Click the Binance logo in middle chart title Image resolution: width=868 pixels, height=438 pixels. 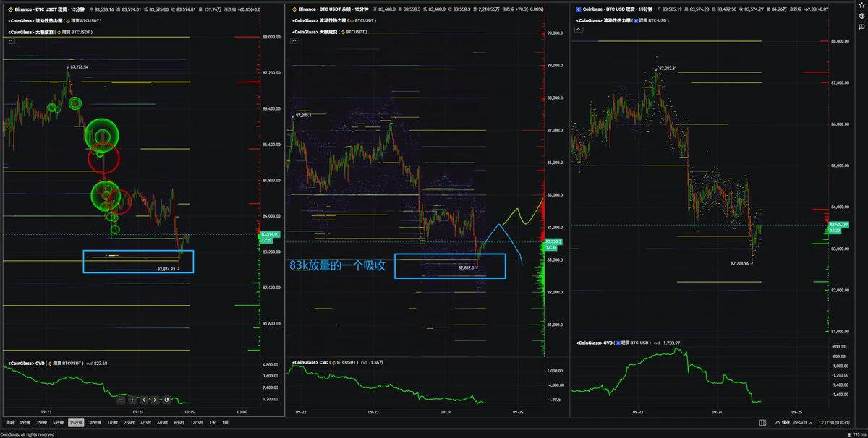293,9
